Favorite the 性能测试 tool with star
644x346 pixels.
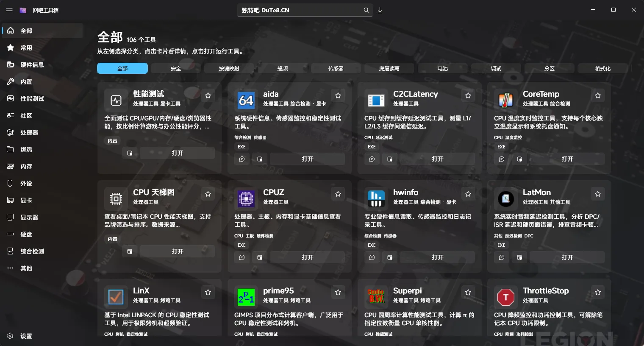click(208, 95)
